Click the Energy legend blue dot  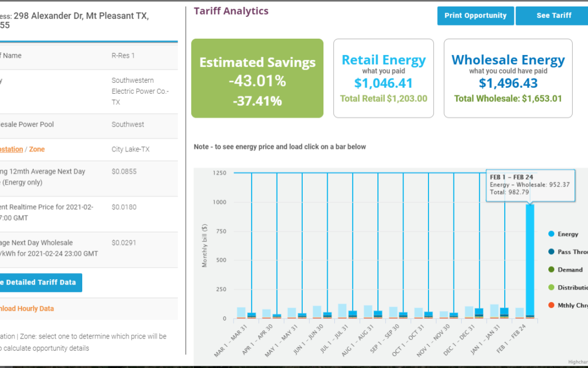(x=551, y=234)
